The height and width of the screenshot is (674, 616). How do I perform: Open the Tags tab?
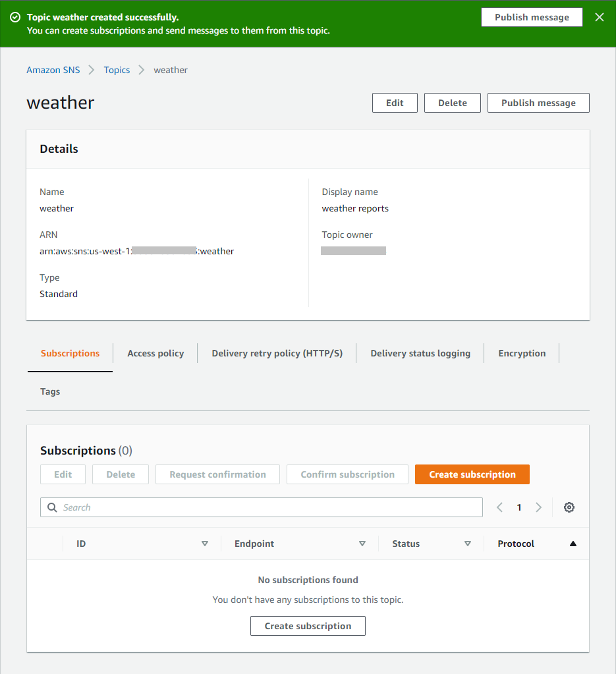(x=50, y=391)
